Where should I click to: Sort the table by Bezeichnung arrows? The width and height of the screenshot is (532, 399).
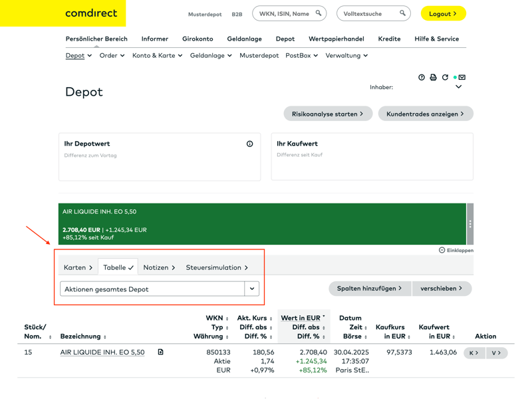pos(105,337)
